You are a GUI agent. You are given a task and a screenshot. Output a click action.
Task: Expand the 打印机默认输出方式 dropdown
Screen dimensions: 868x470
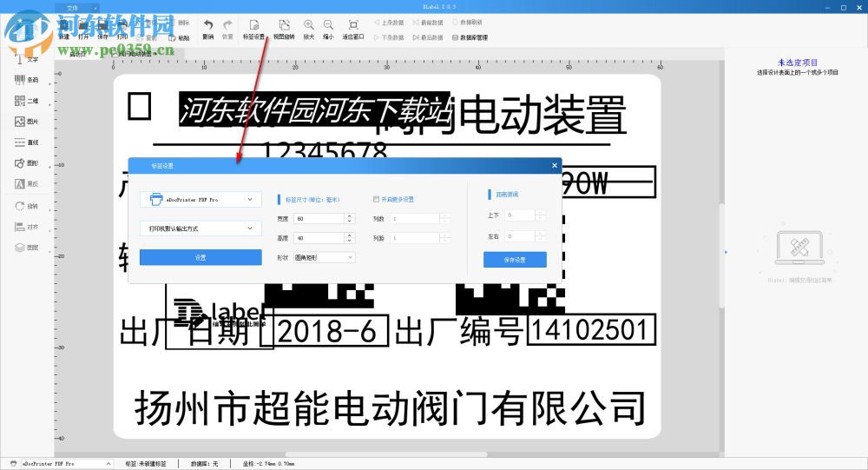pyautogui.click(x=201, y=228)
